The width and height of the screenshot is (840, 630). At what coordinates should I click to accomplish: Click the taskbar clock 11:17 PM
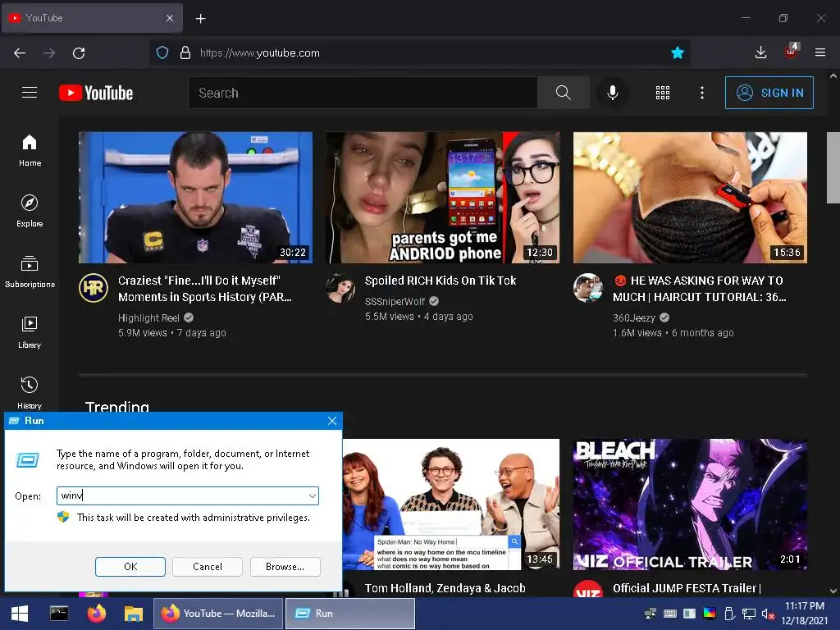pyautogui.click(x=805, y=606)
